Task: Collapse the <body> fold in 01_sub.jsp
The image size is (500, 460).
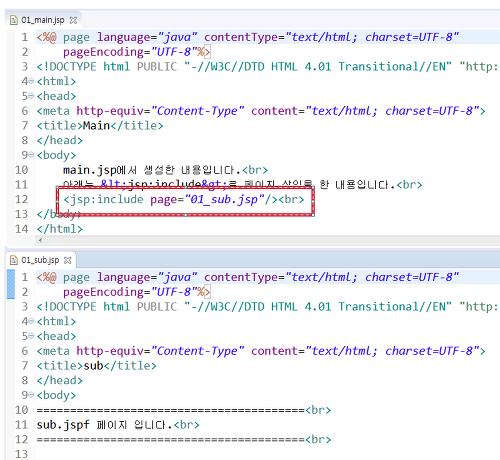Action: (31, 395)
